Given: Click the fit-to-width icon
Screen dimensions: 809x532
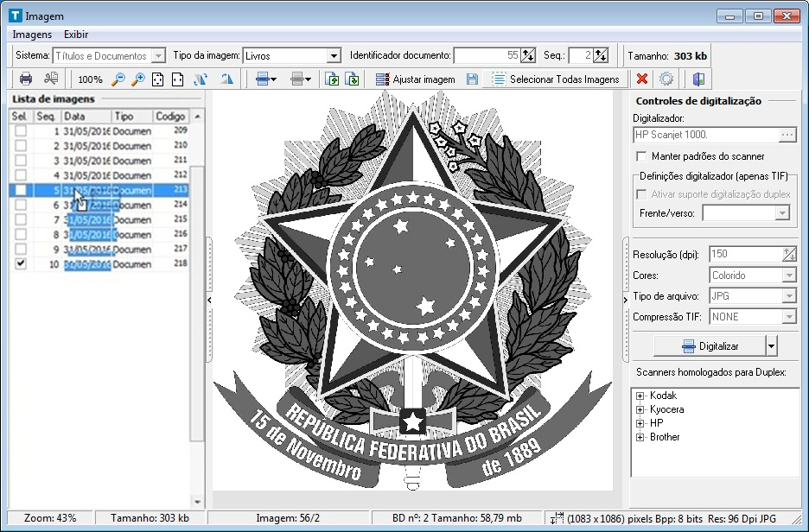Looking at the screenshot, I should pyautogui.click(x=177, y=79).
